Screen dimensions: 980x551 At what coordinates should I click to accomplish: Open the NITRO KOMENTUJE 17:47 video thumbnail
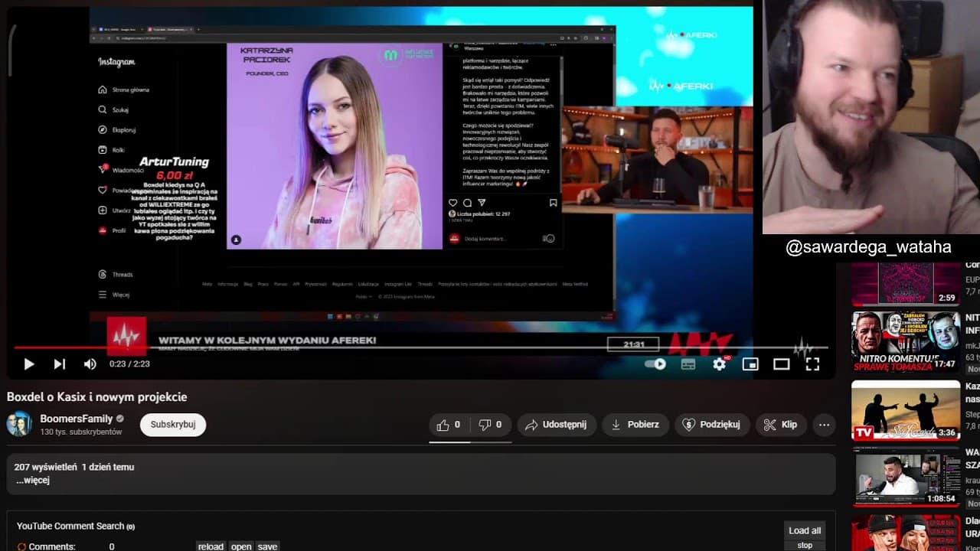[x=906, y=342]
